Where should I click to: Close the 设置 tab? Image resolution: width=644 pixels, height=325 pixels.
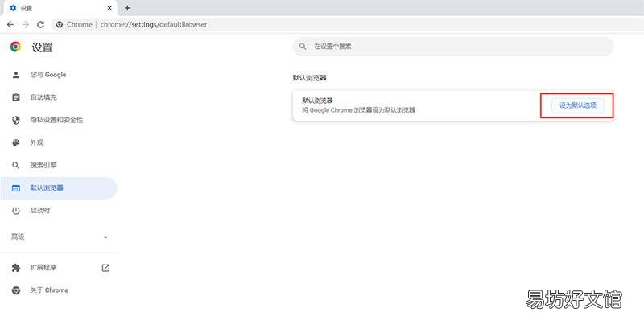tap(109, 8)
